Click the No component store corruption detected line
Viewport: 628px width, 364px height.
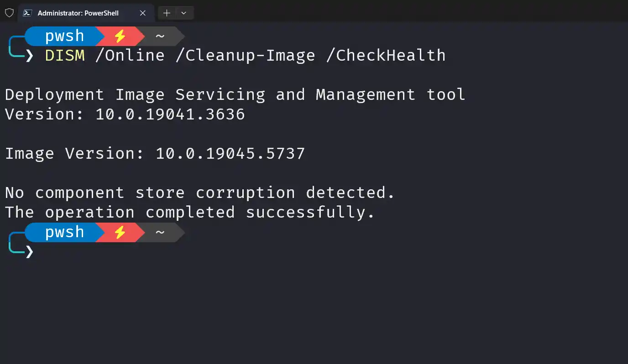click(200, 192)
